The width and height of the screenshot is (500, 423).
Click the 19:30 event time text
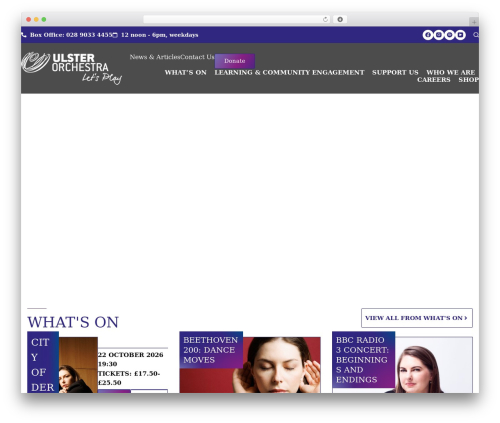pos(107,364)
